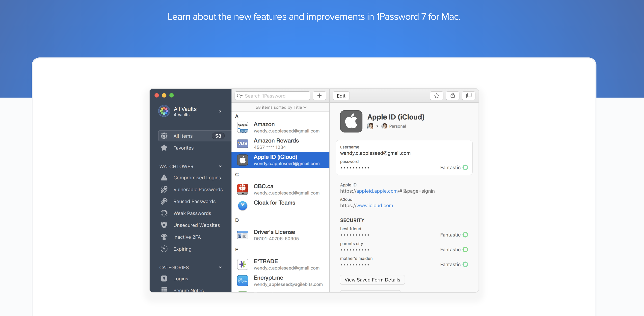
Task: Click the Amazon shopping cart icon
Action: (242, 128)
